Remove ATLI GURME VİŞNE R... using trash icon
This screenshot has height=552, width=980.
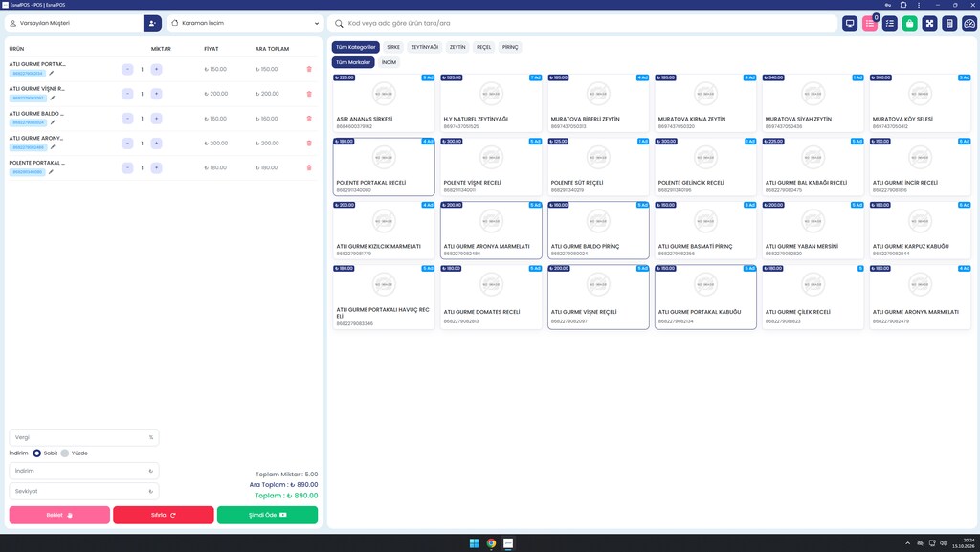pos(309,94)
